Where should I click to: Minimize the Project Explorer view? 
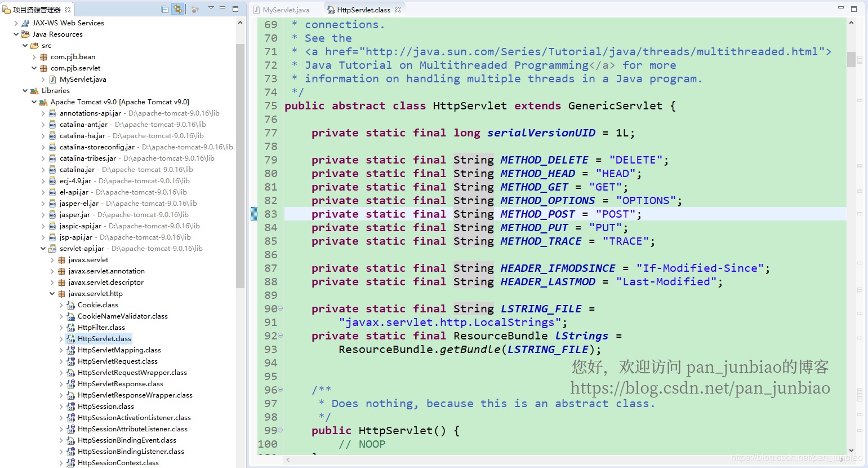(222, 8)
